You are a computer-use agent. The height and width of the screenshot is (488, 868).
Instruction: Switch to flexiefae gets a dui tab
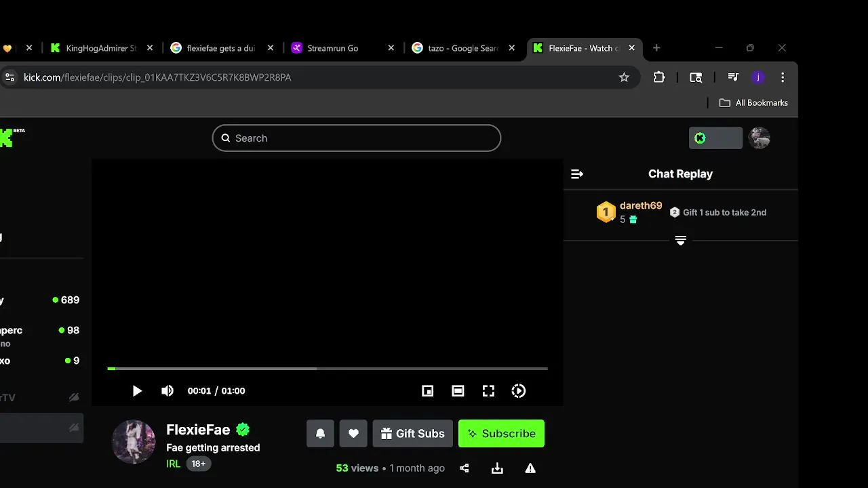tap(221, 48)
